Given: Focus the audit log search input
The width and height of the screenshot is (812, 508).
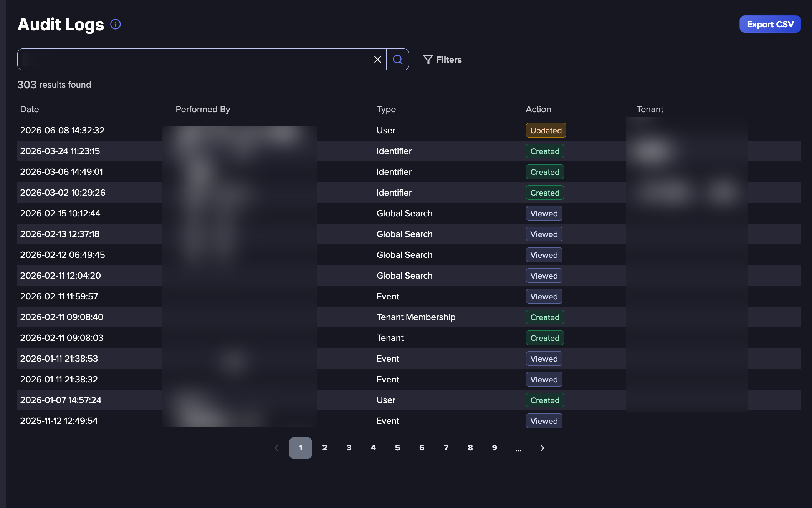Looking at the screenshot, I should [x=196, y=60].
